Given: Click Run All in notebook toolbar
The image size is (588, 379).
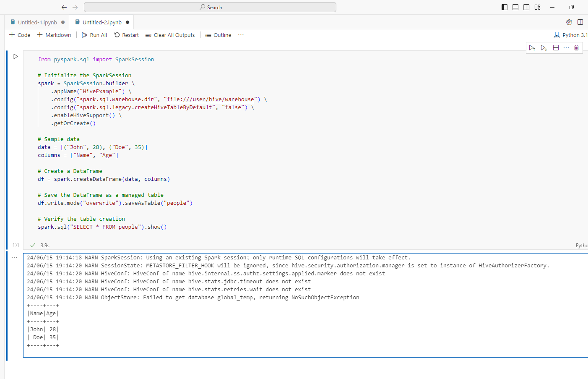Looking at the screenshot, I should pos(94,35).
